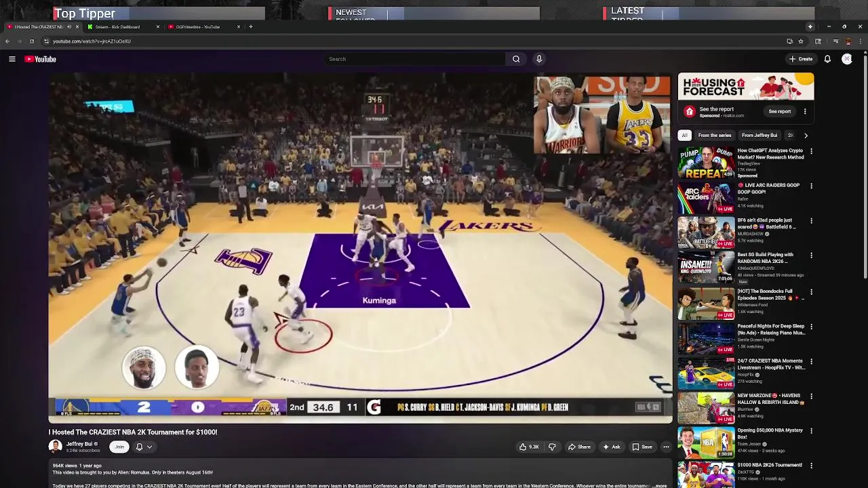This screenshot has height=488, width=868.
Task: Click the Create button
Action: coord(801,59)
